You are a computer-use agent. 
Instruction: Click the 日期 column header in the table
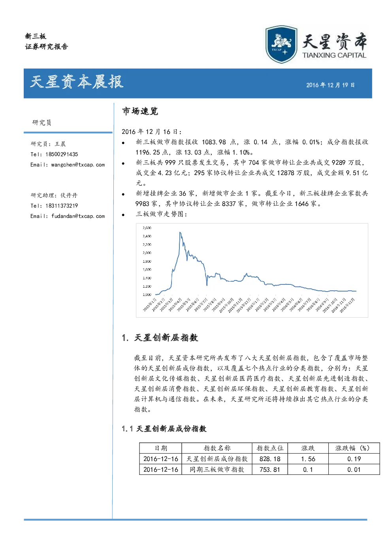click(161, 448)
